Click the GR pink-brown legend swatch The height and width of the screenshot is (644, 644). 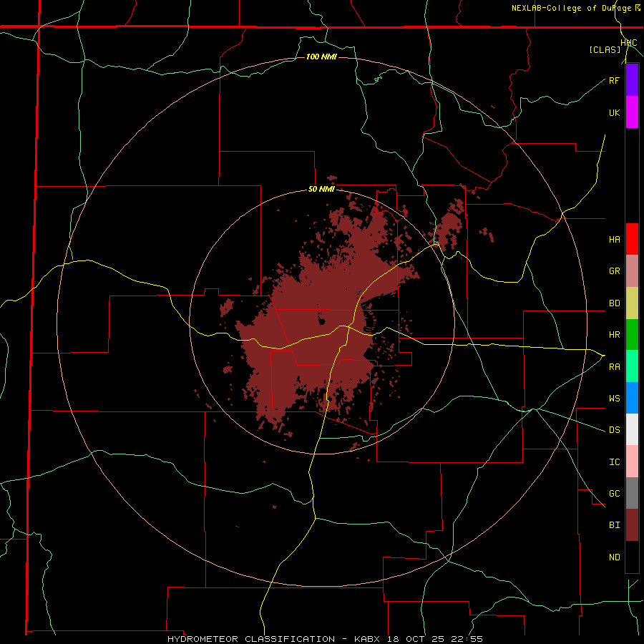(632, 271)
